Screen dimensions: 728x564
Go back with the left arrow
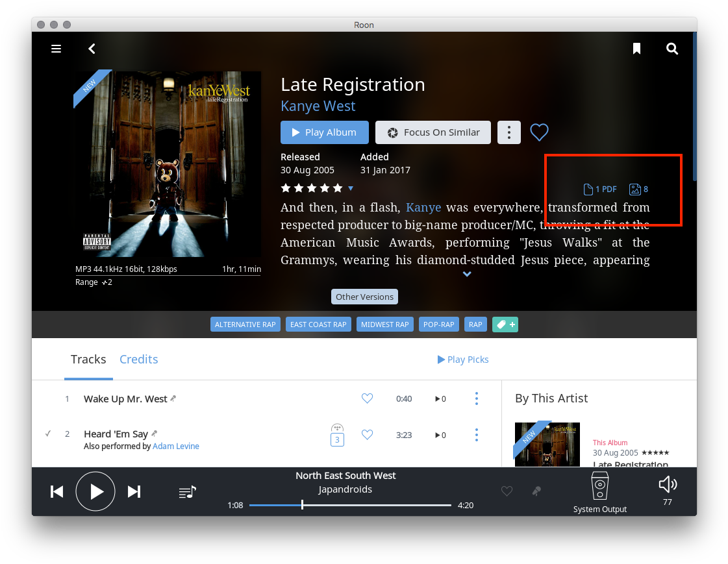pyautogui.click(x=92, y=49)
